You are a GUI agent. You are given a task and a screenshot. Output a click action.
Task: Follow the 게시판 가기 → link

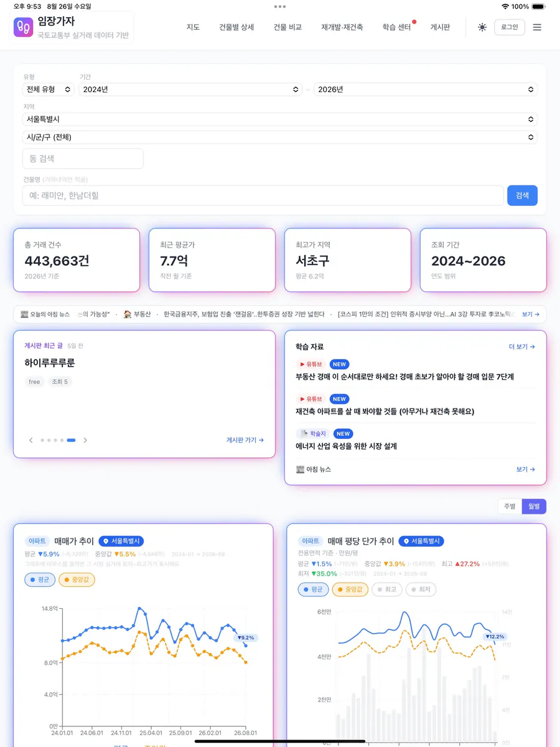click(x=245, y=440)
